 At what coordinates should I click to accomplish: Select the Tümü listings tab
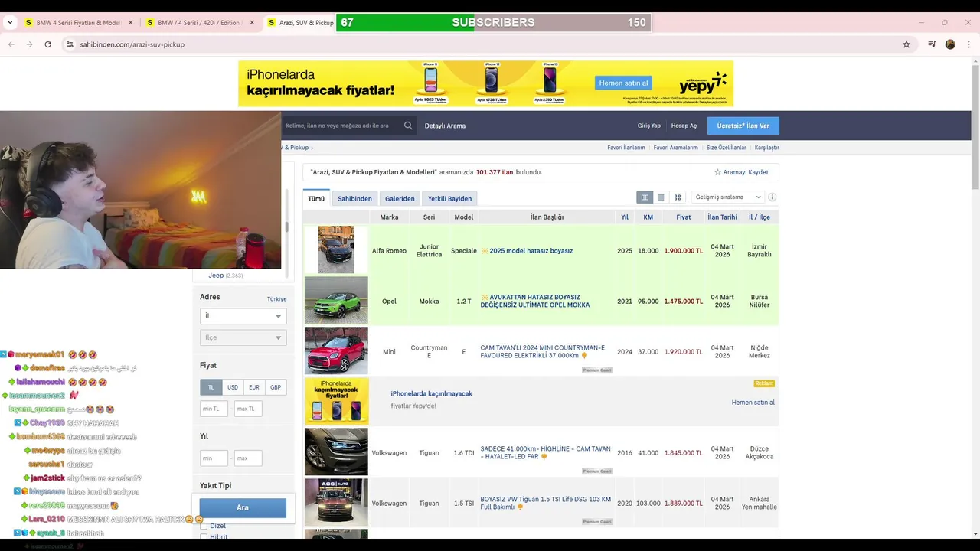click(316, 198)
